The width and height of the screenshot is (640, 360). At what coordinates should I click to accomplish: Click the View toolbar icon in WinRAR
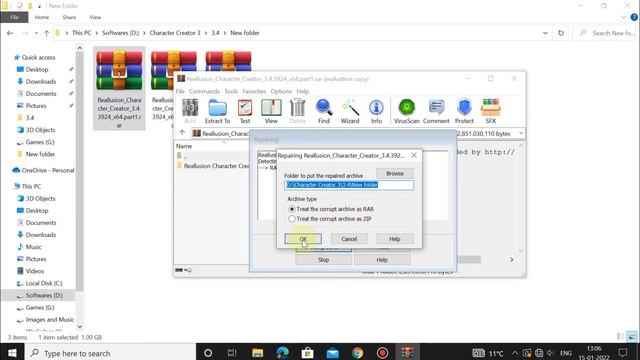point(271,111)
